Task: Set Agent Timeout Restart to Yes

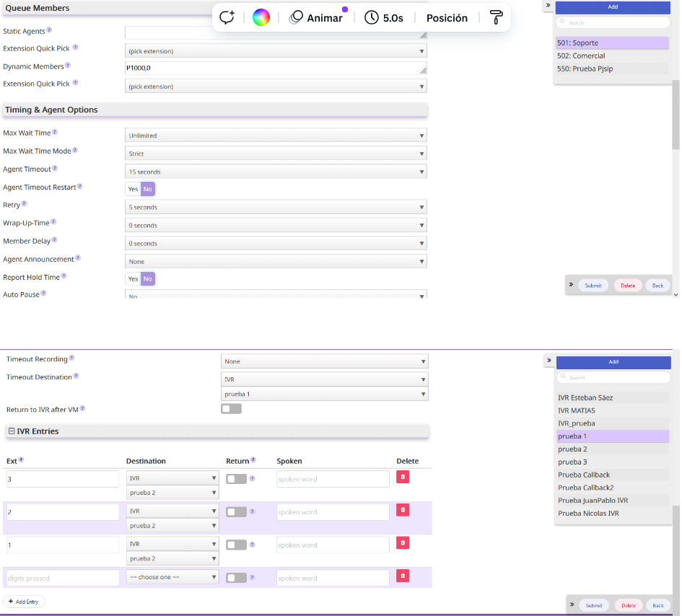Action: [x=133, y=189]
